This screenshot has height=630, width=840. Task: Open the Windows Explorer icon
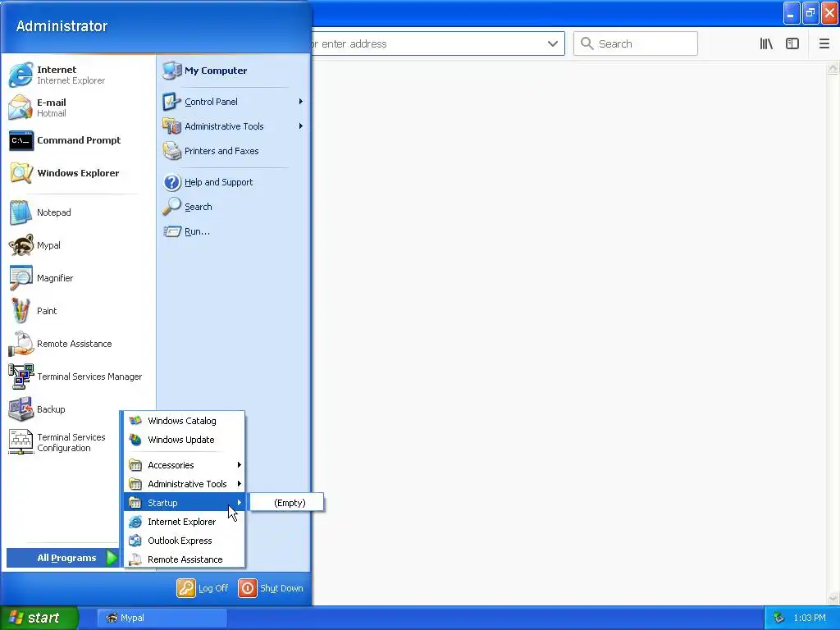tap(21, 173)
